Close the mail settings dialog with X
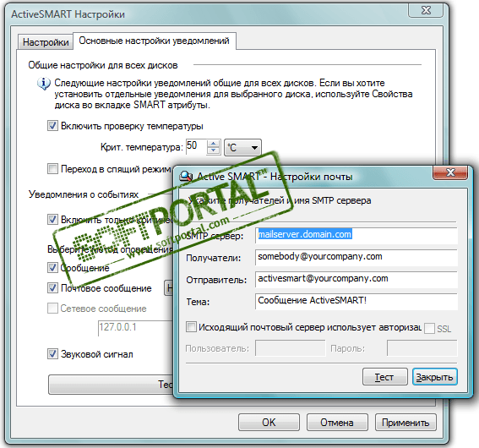Screen dimensions: 479x448 450,172
